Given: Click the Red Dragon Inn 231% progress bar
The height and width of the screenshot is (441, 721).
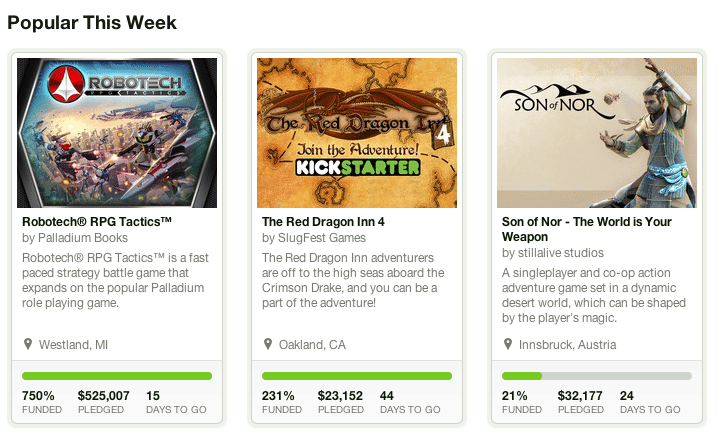Looking at the screenshot, I should click(357, 376).
